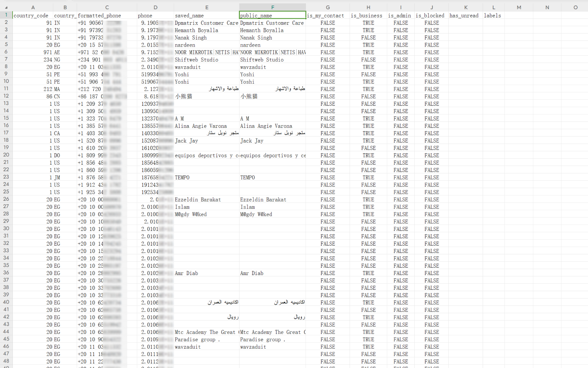Select public_name cell 'Amr Diab'

click(x=272, y=273)
